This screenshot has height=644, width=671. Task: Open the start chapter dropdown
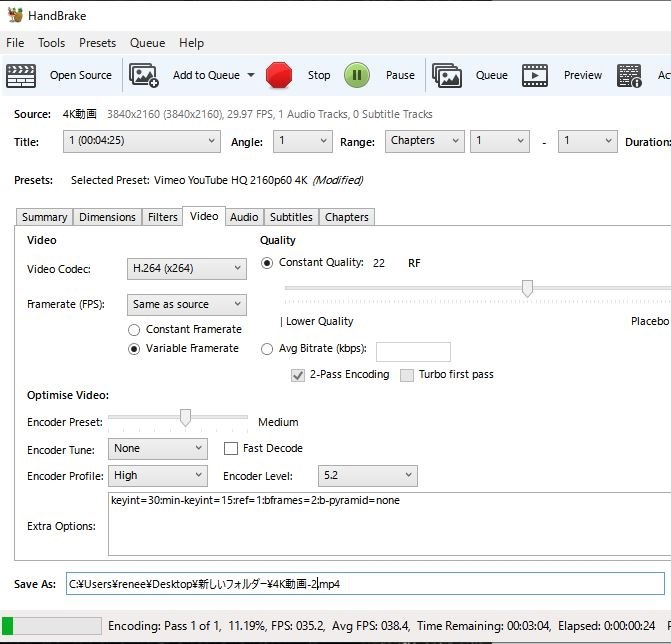point(499,141)
